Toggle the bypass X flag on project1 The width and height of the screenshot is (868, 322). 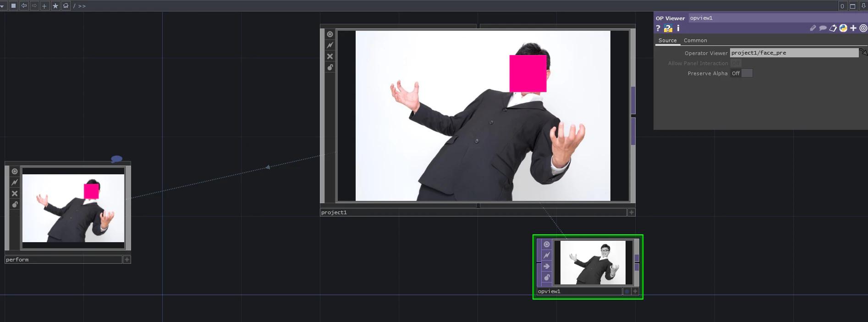[x=330, y=56]
